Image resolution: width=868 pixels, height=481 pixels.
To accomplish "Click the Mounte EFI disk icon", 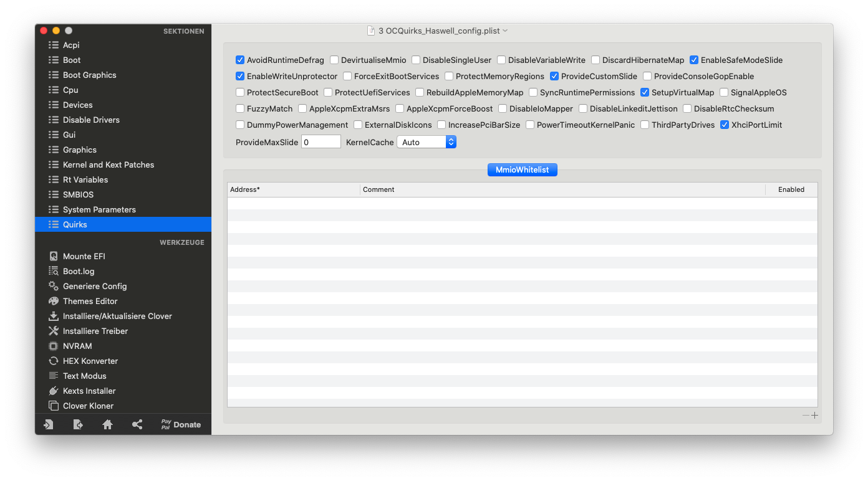I will pos(54,256).
